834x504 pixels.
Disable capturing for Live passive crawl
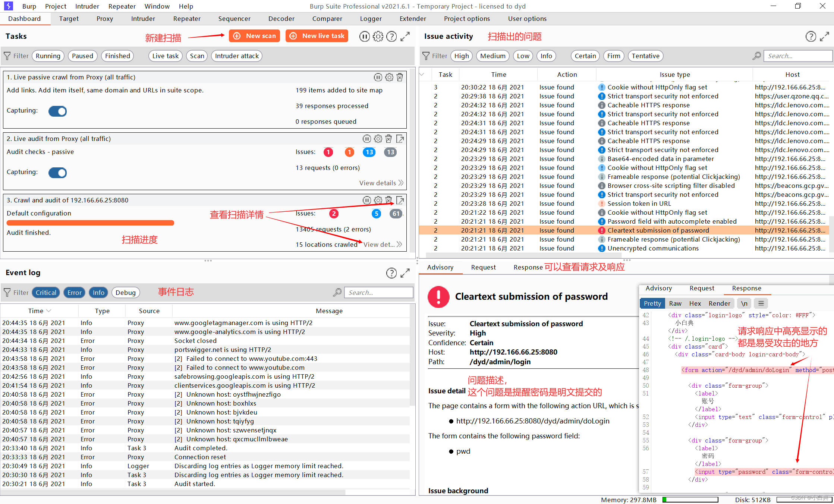coord(58,111)
